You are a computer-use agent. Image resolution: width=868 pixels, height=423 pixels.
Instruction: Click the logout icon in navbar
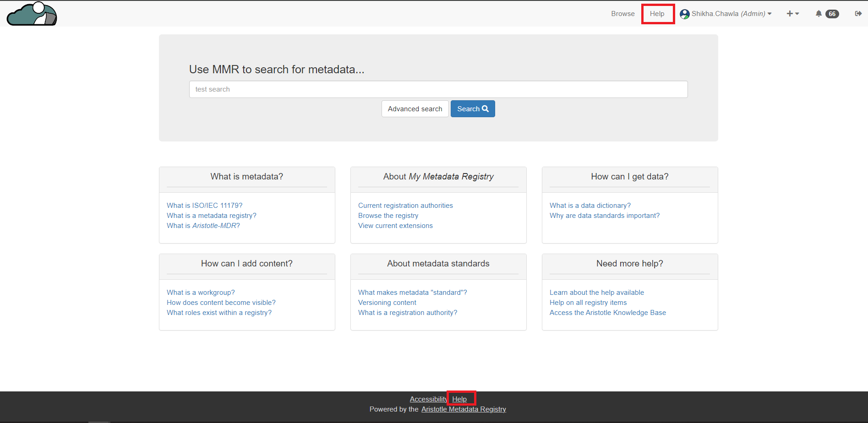click(x=858, y=14)
